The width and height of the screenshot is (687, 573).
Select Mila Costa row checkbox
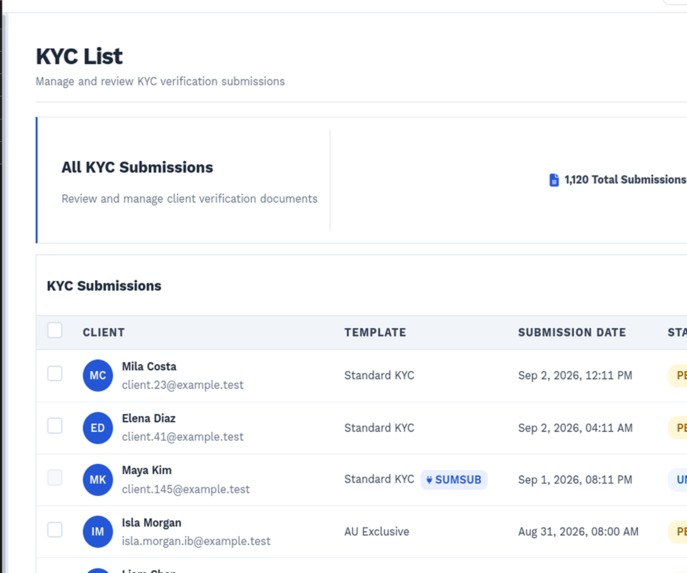[55, 374]
